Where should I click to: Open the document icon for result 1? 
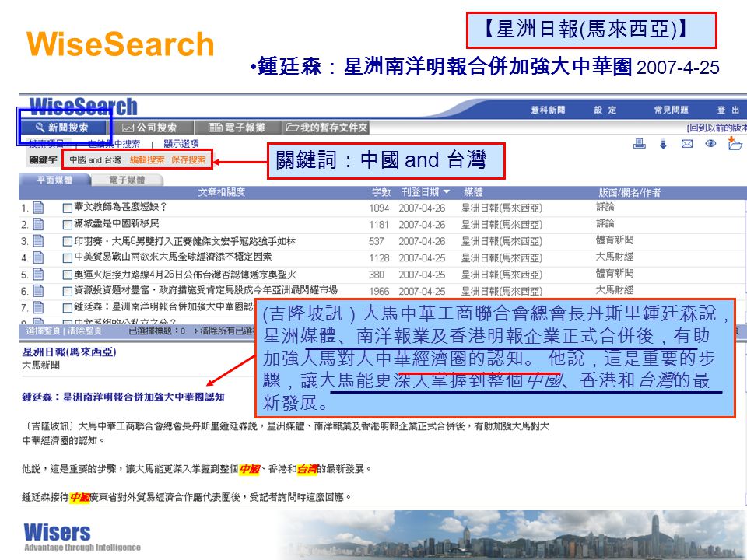coord(38,208)
